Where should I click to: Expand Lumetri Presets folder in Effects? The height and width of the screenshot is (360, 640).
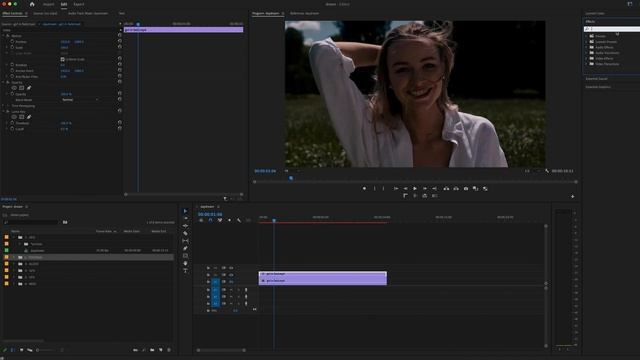click(x=587, y=42)
